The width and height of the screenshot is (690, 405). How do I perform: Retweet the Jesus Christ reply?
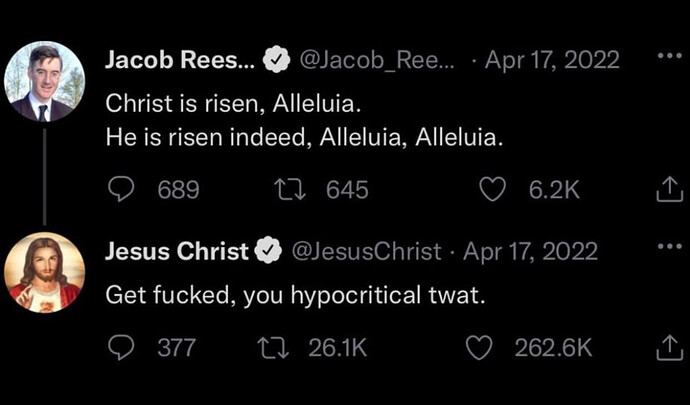coord(274,348)
